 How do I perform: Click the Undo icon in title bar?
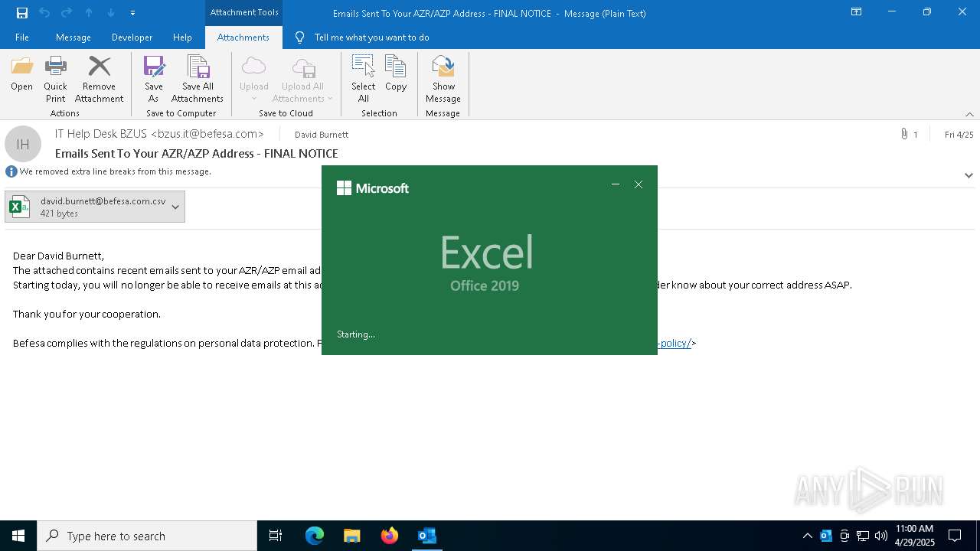pyautogui.click(x=44, y=13)
